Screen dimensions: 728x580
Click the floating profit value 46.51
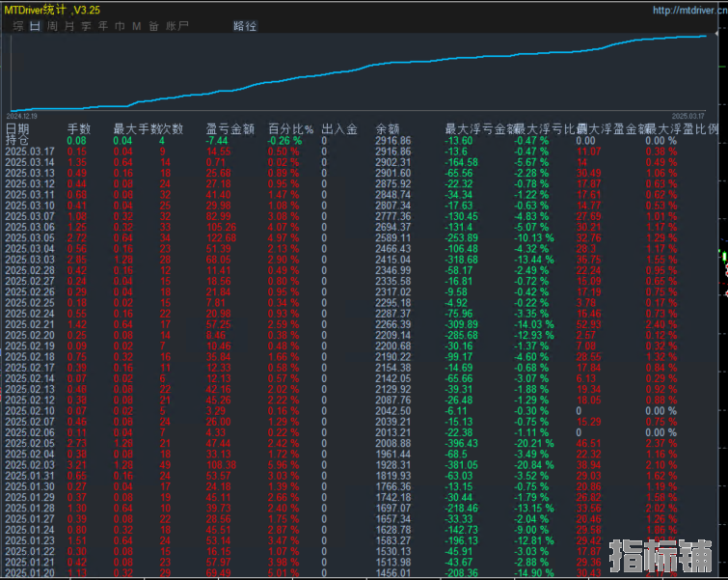589,443
